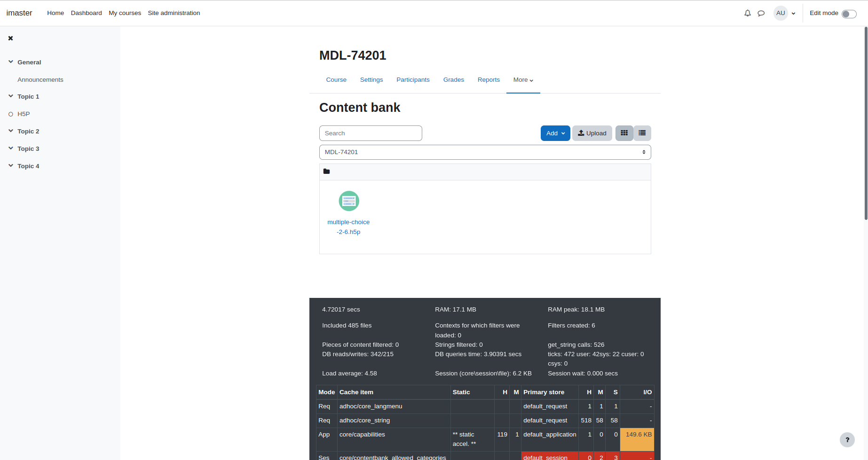Switch to the Settings tab
The height and width of the screenshot is (460, 868).
[x=371, y=80]
